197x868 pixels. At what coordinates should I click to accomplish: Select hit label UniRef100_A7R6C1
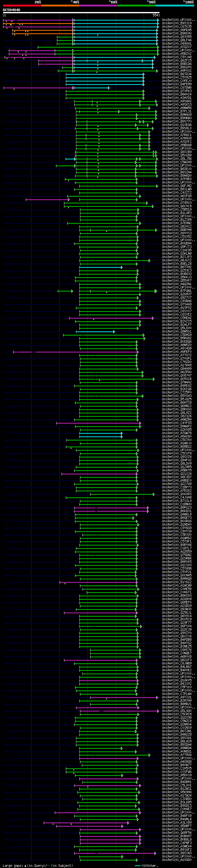[x=177, y=135]
